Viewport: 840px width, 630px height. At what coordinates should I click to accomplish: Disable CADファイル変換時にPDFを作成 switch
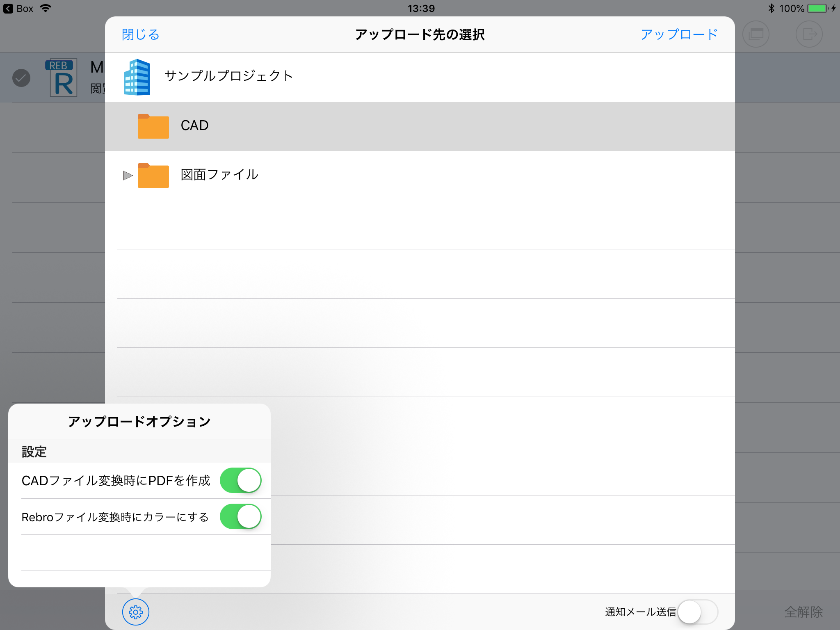241,480
